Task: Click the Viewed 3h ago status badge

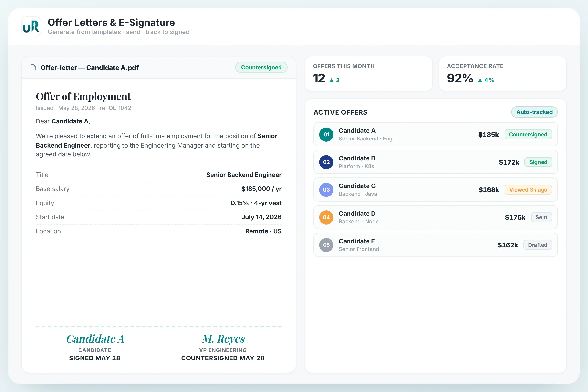Action: pyautogui.click(x=528, y=190)
